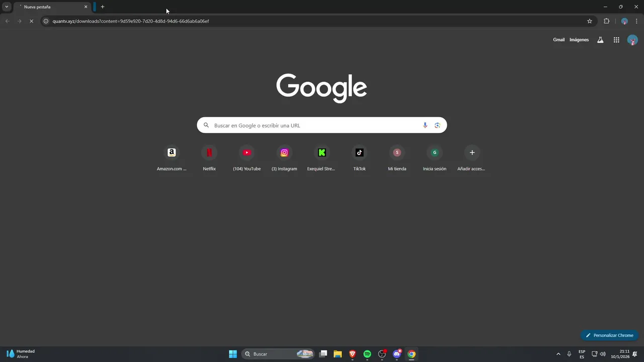
Task: Open the Instagram shortcut
Action: click(x=284, y=158)
